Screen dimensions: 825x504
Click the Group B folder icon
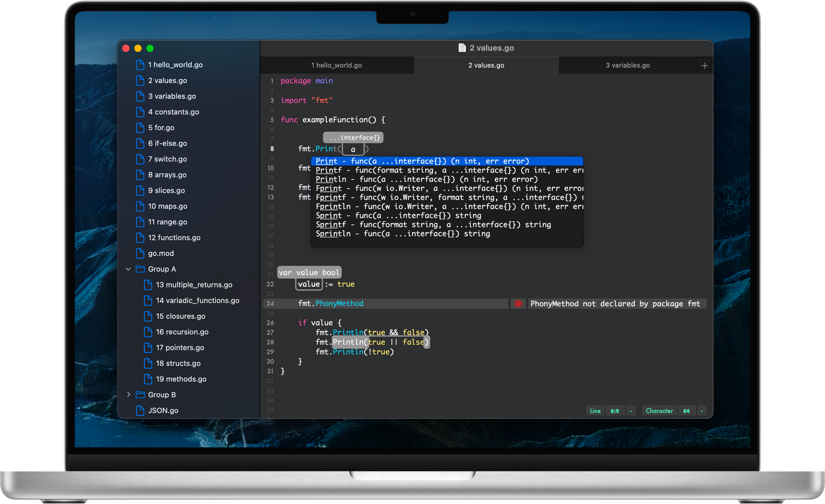(x=140, y=394)
